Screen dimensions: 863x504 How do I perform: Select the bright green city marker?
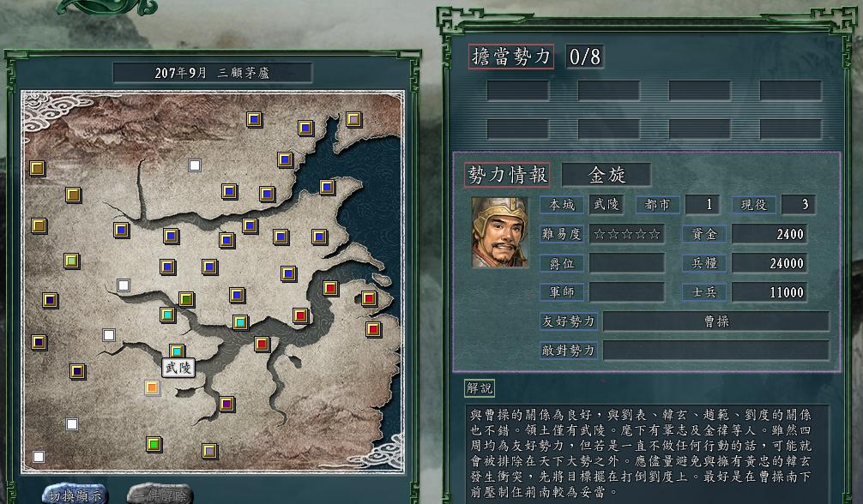154,444
